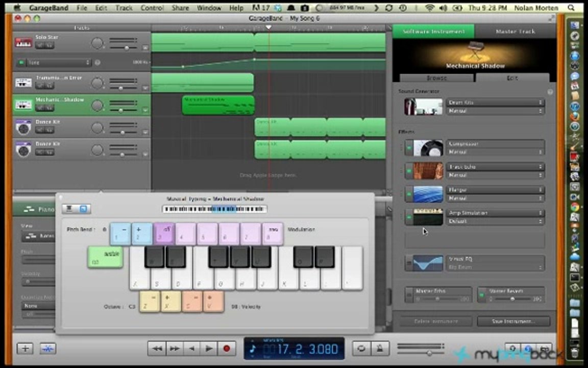Toggle the Master Reverb checkbox

point(482,295)
